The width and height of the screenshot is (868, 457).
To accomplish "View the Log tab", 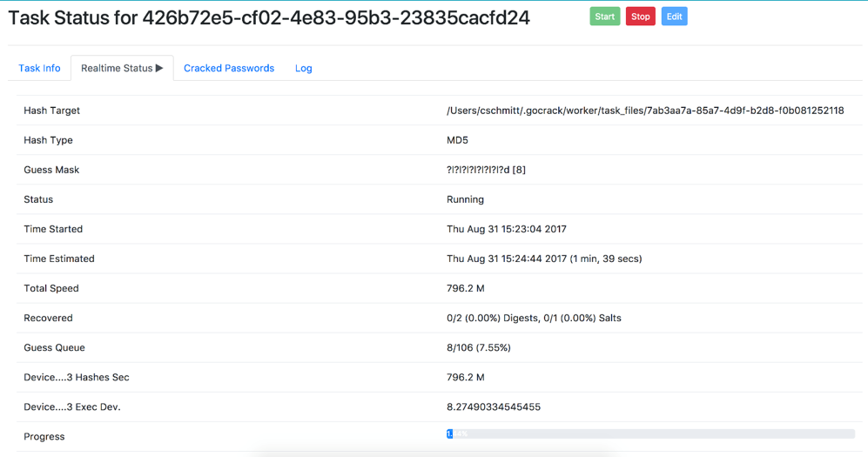I will (303, 68).
